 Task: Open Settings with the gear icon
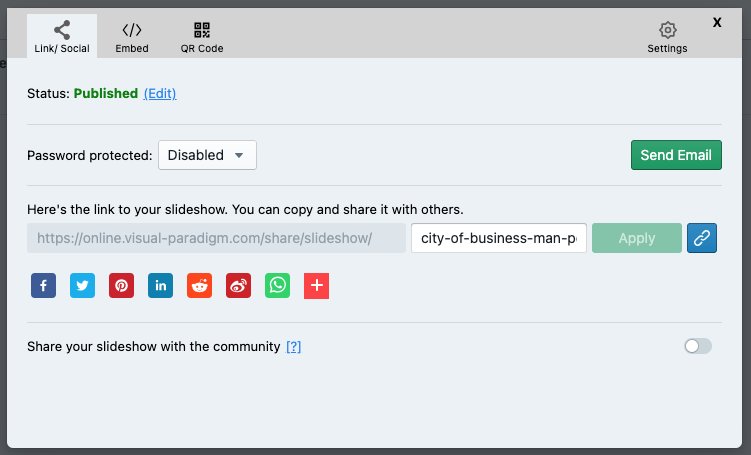click(667, 37)
